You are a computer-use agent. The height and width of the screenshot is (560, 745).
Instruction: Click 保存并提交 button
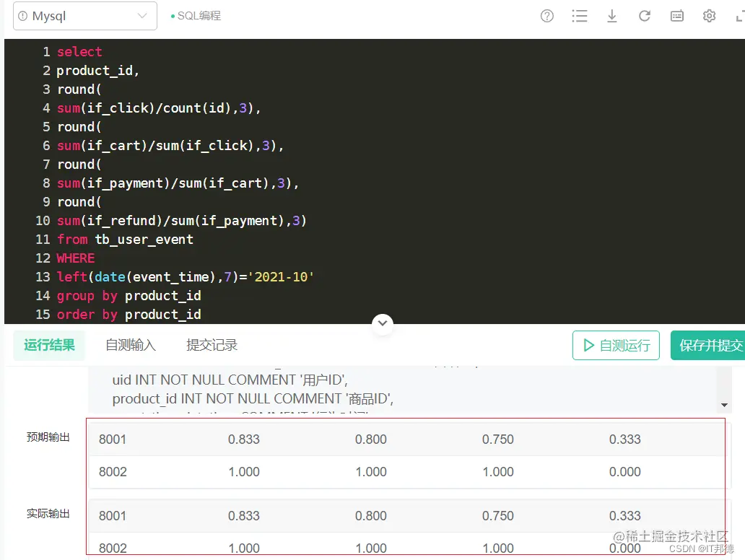[708, 346]
